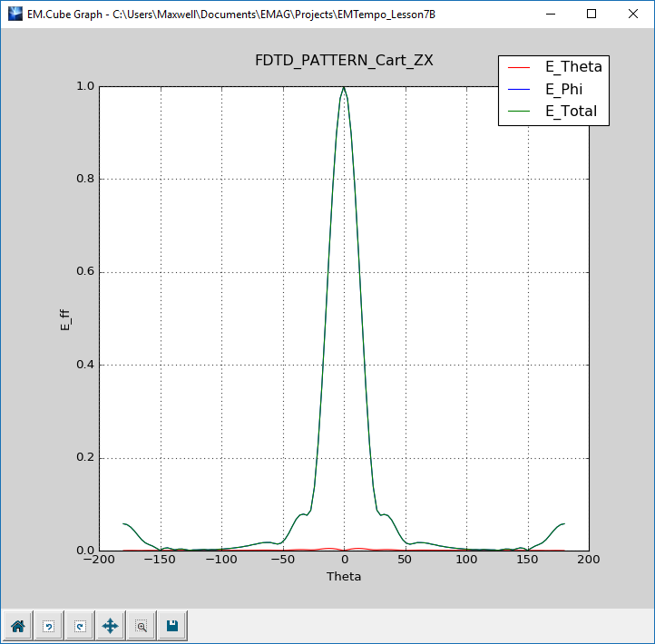The height and width of the screenshot is (644, 655).
Task: Close the EM.Cube Graph window
Action: tap(633, 14)
